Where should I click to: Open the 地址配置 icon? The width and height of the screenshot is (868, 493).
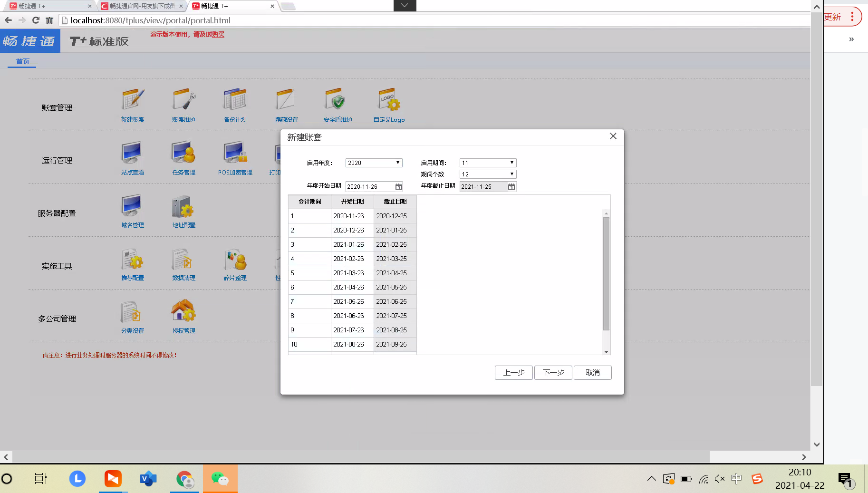click(184, 207)
